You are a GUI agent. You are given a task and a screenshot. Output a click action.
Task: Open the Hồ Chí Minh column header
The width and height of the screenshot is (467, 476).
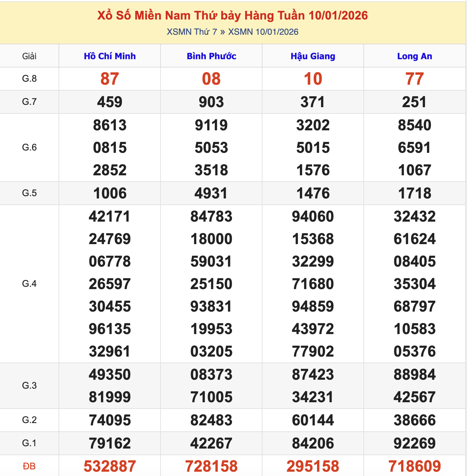click(110, 56)
